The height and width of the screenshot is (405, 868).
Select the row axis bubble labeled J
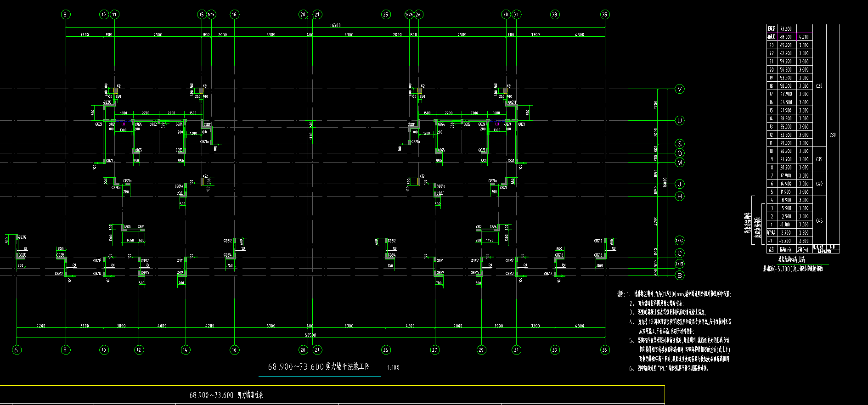(x=680, y=184)
